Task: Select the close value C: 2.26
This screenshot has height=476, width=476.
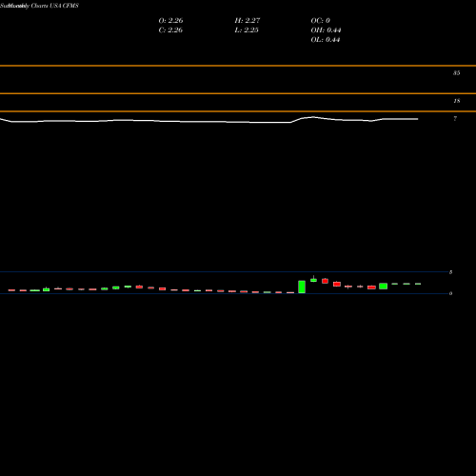Action: tap(170, 30)
